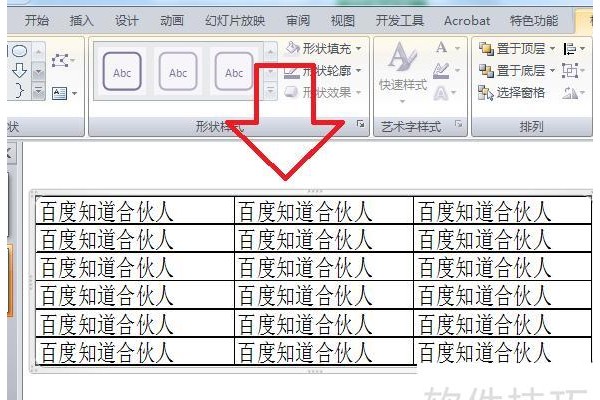Expand the Align dropdown arrow
The width and height of the screenshot is (600, 400).
582,49
